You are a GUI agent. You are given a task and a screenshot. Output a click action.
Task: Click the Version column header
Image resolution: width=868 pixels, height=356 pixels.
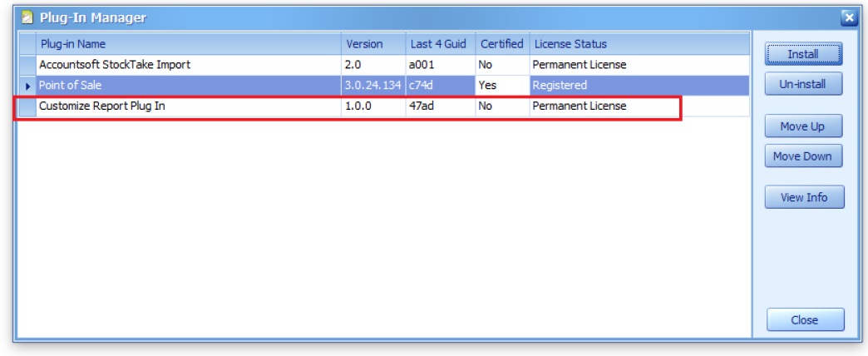point(372,44)
